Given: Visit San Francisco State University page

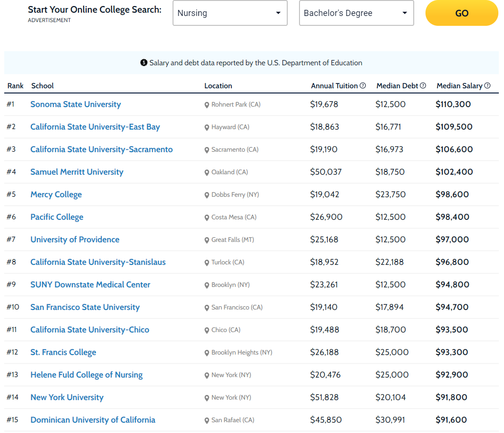Looking at the screenshot, I should (85, 307).
